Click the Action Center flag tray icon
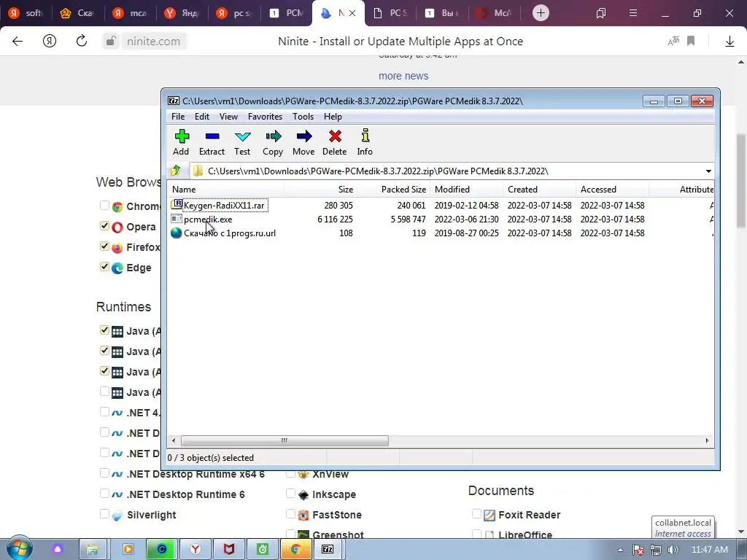 pos(638,550)
